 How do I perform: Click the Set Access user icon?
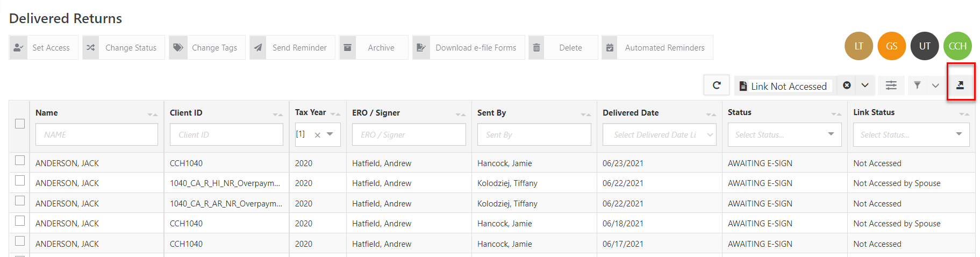[18, 47]
